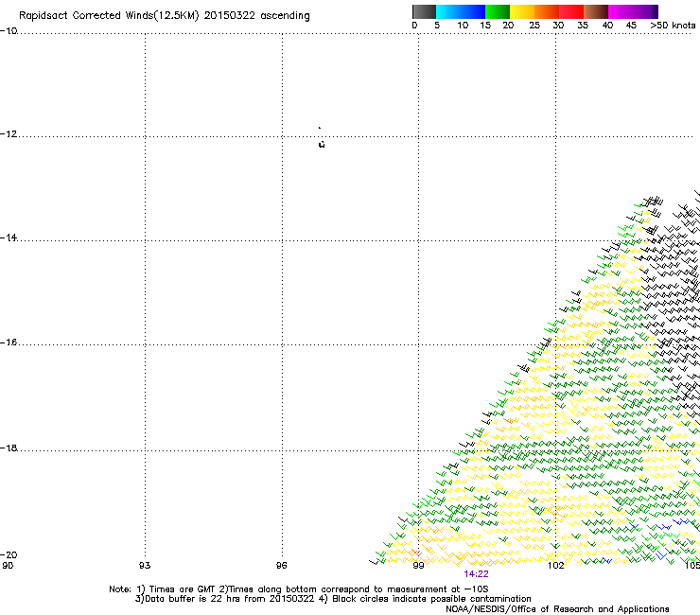Click the orange 25-30 knots color band
The width and height of the screenshot is (700, 615).
tap(547, 11)
